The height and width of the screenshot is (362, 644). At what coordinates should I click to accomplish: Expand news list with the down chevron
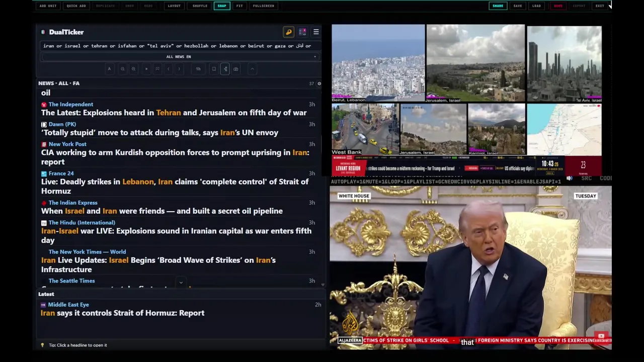181,283
